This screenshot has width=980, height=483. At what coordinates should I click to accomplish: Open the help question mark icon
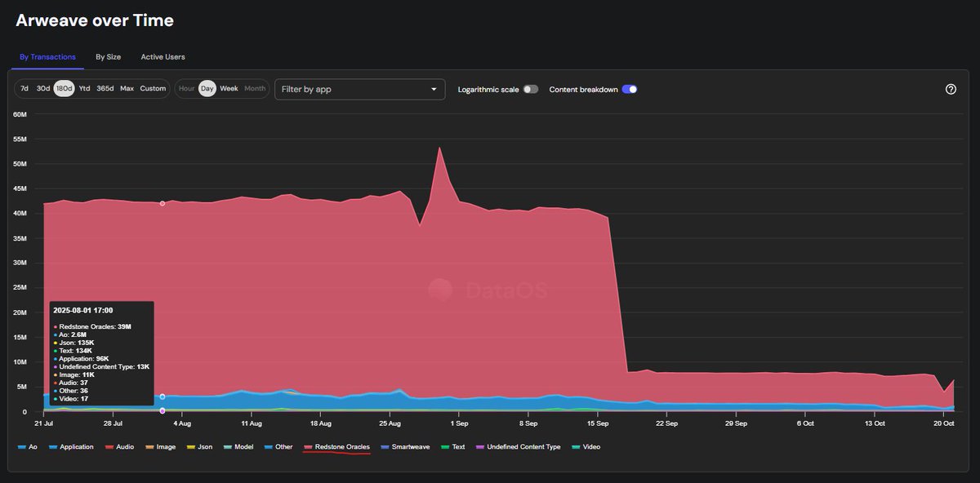[951, 89]
